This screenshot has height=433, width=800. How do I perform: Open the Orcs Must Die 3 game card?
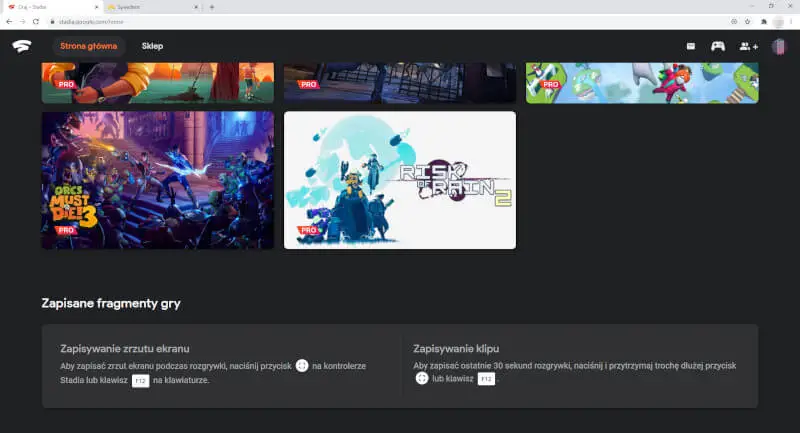158,180
